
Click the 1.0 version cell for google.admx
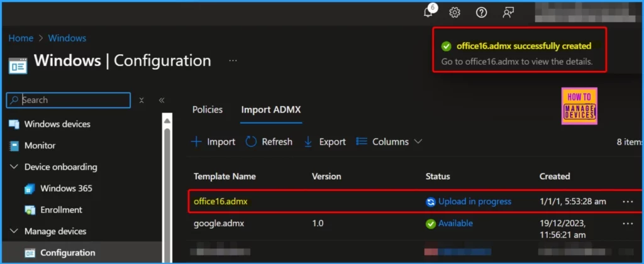[318, 223]
